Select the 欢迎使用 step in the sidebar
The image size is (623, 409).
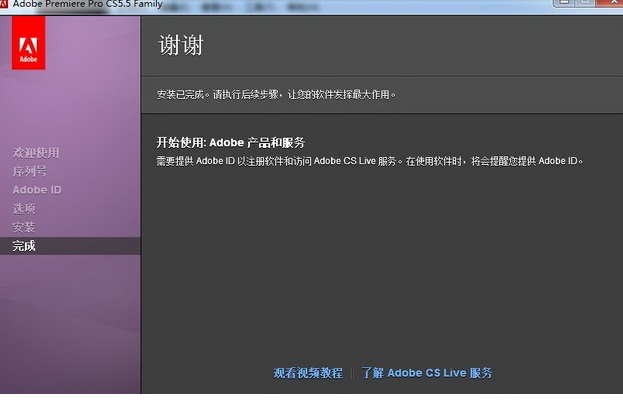pyautogui.click(x=36, y=153)
